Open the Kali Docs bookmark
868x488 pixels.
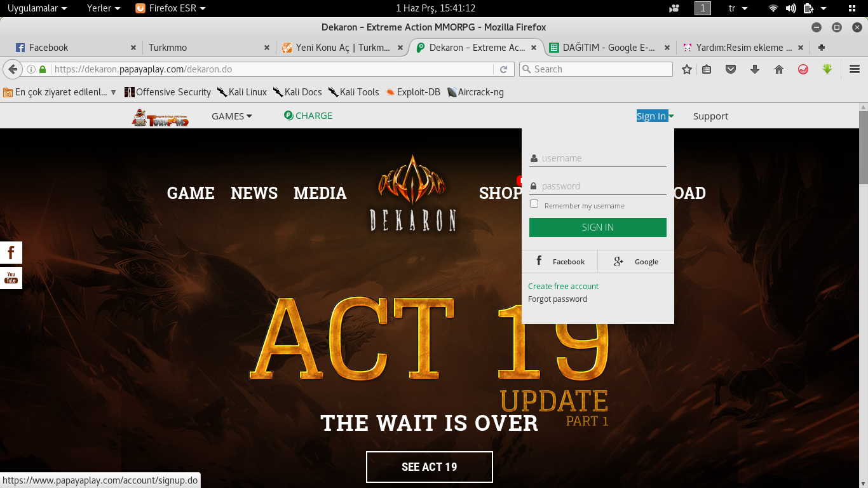(x=297, y=92)
